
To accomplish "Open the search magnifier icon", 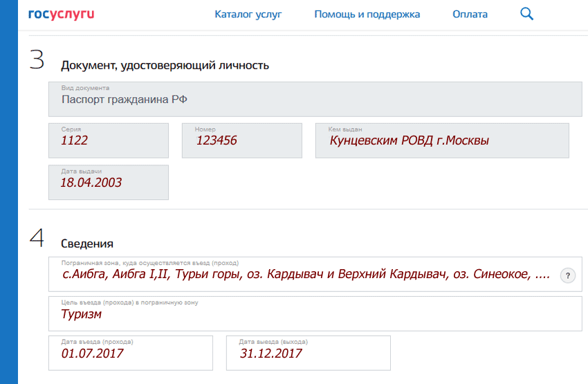I will [526, 14].
